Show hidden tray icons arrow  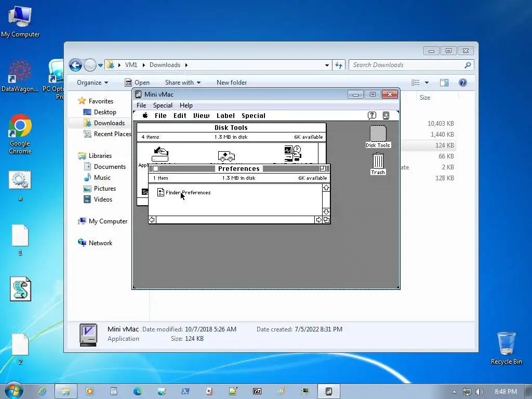pos(454,392)
